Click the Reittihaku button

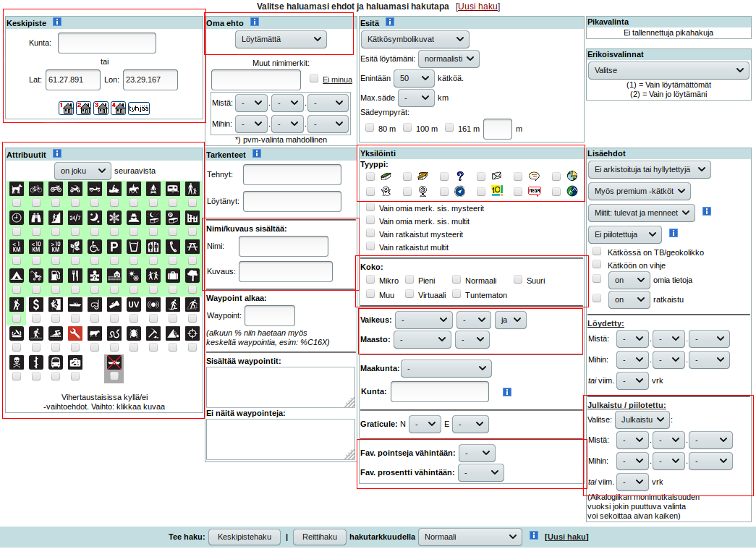320,537
